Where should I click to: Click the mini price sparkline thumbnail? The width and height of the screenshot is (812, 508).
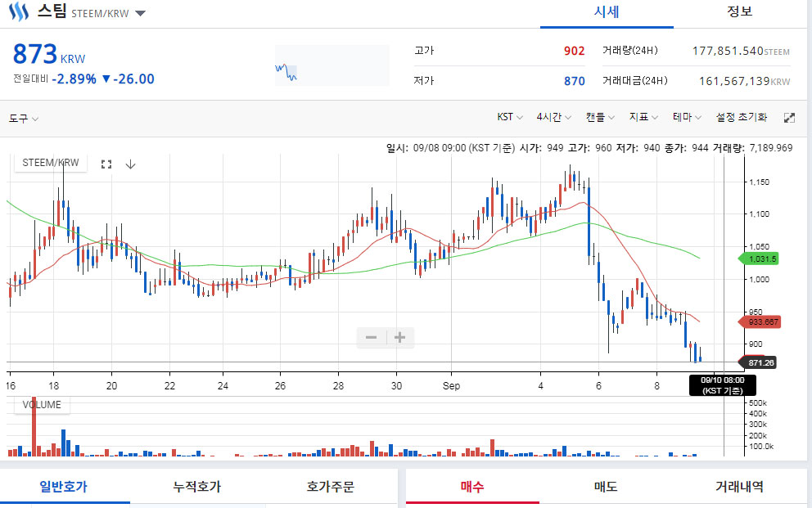click(x=332, y=65)
